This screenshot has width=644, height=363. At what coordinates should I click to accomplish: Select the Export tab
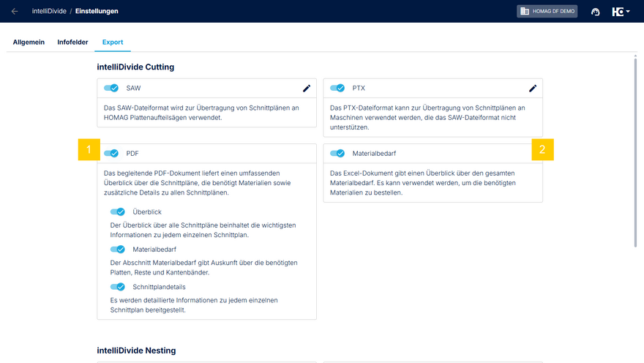(113, 42)
